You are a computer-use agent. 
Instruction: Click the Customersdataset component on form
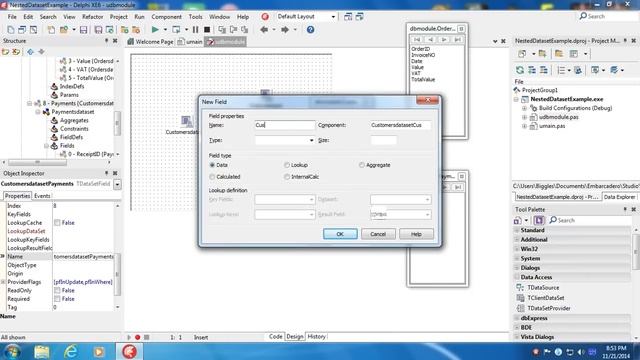coord(186,122)
